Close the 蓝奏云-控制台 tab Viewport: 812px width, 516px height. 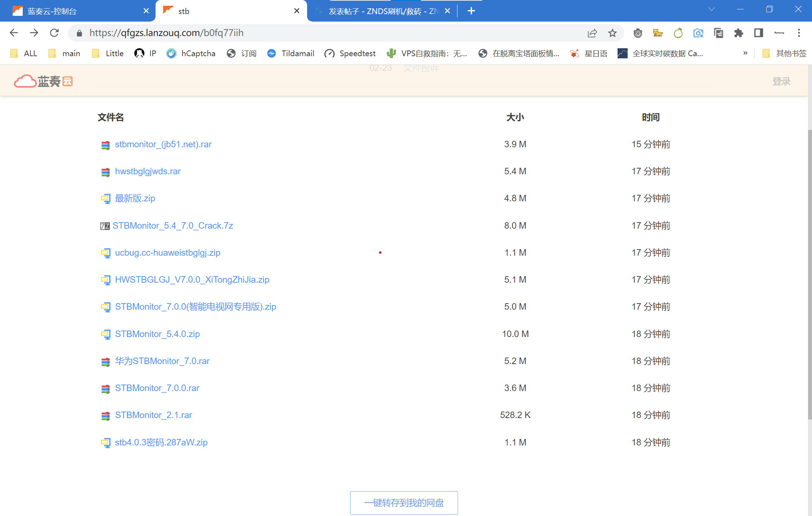pos(146,11)
